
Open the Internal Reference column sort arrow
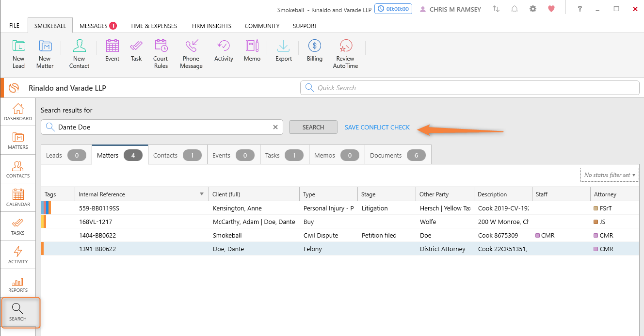click(x=202, y=194)
